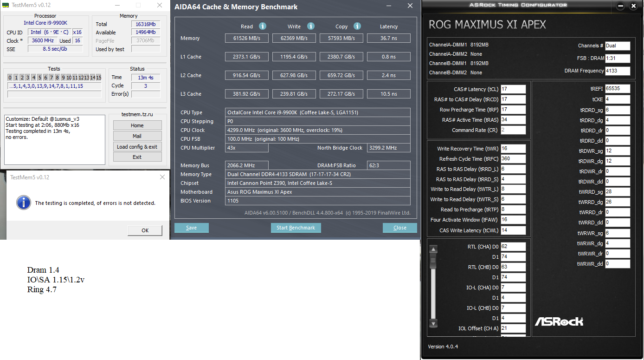Screen dimensions: 644x360
Task: Click the tRDRD_dg field
Action: [x=618, y=120]
